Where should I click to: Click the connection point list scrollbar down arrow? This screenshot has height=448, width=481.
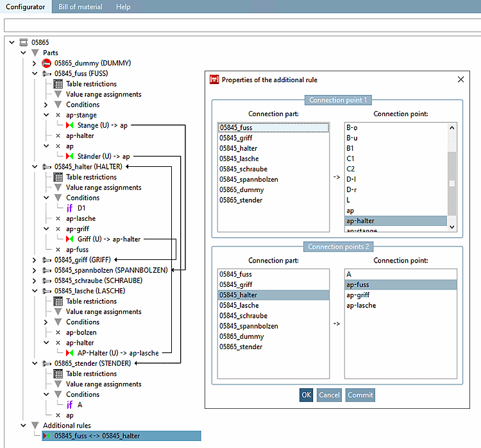point(451,227)
